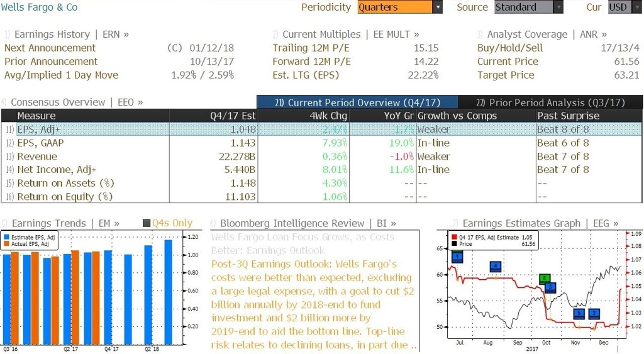Click Trailing 12M P/E value 15.15

(x=426, y=48)
